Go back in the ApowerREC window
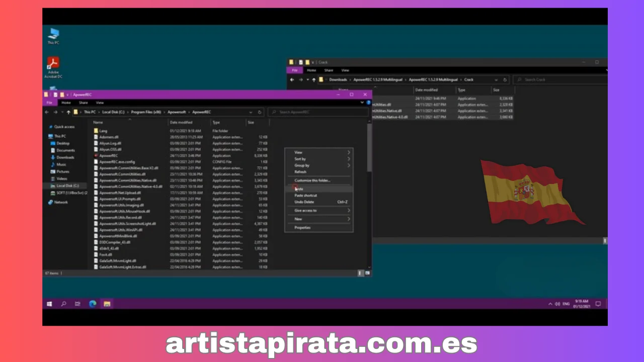This screenshot has width=644, height=362. 47,112
